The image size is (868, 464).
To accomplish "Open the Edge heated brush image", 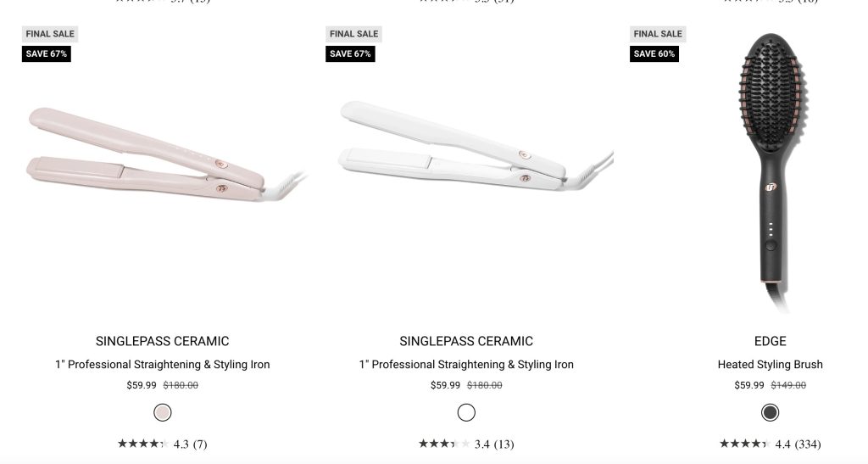I will point(771,173).
